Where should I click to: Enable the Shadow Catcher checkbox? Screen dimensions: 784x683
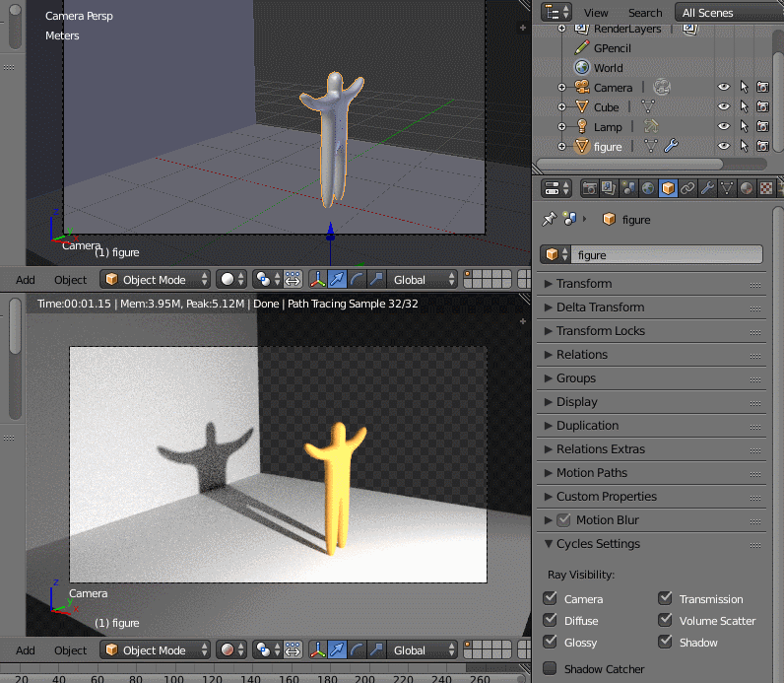(x=550, y=668)
